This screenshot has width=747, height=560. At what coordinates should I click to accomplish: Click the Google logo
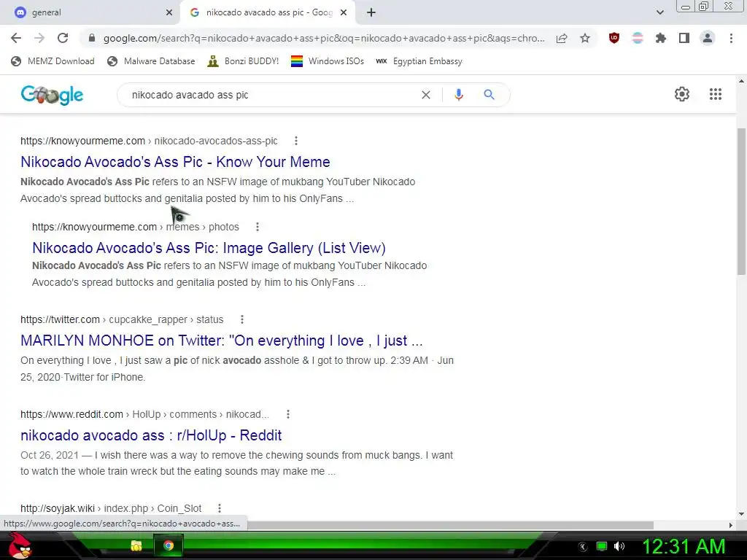coord(52,95)
